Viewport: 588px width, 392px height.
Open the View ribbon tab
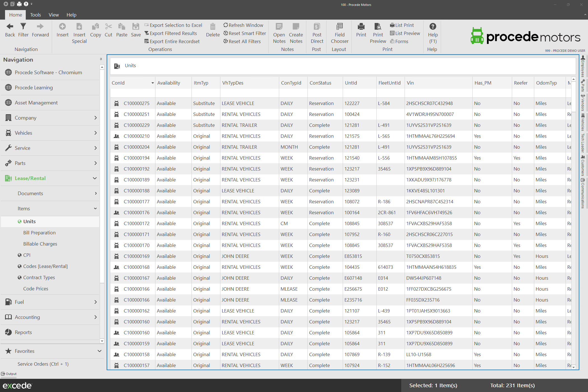(x=53, y=15)
